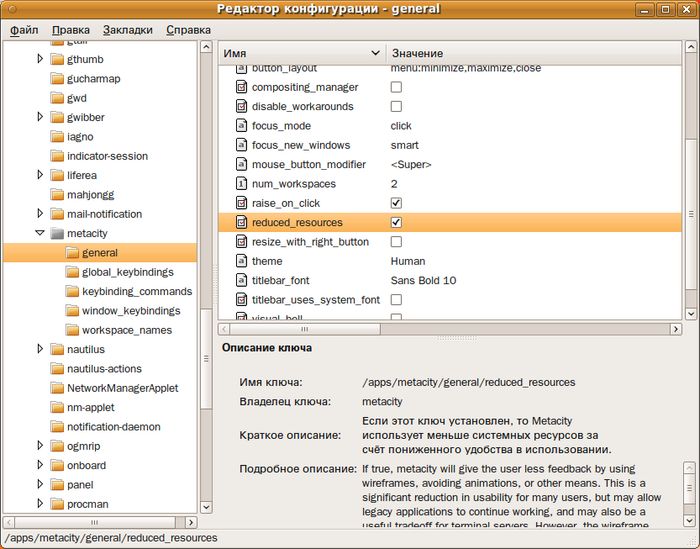Click the description scroll-down arrow button
Viewport: 700px width, 549px height.
click(x=689, y=520)
